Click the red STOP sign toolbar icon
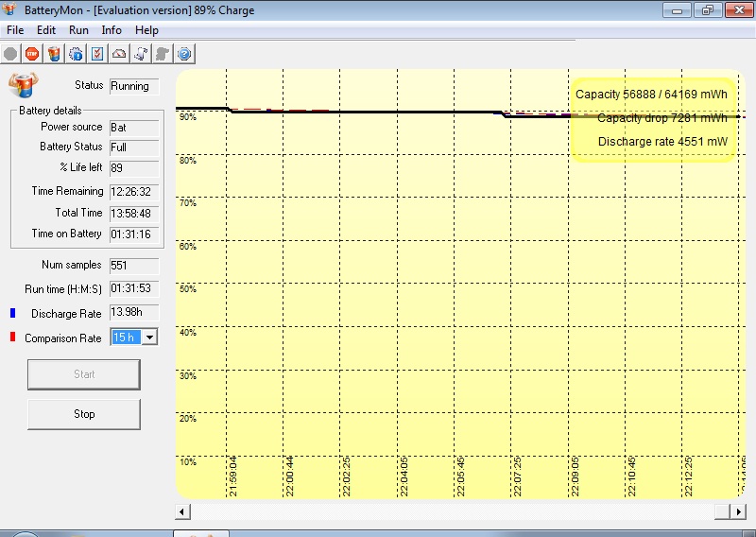756x537 pixels. (32, 54)
